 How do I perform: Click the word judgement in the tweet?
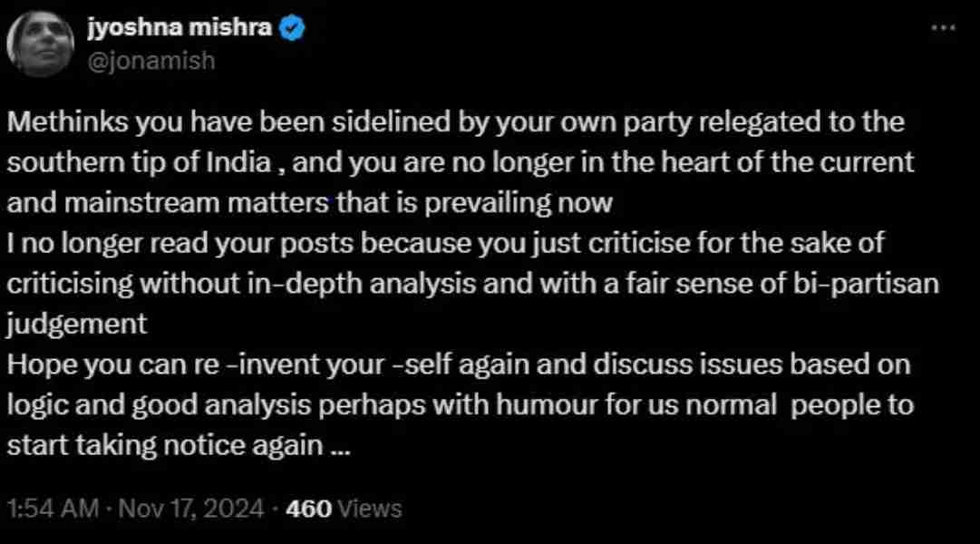pyautogui.click(x=76, y=323)
